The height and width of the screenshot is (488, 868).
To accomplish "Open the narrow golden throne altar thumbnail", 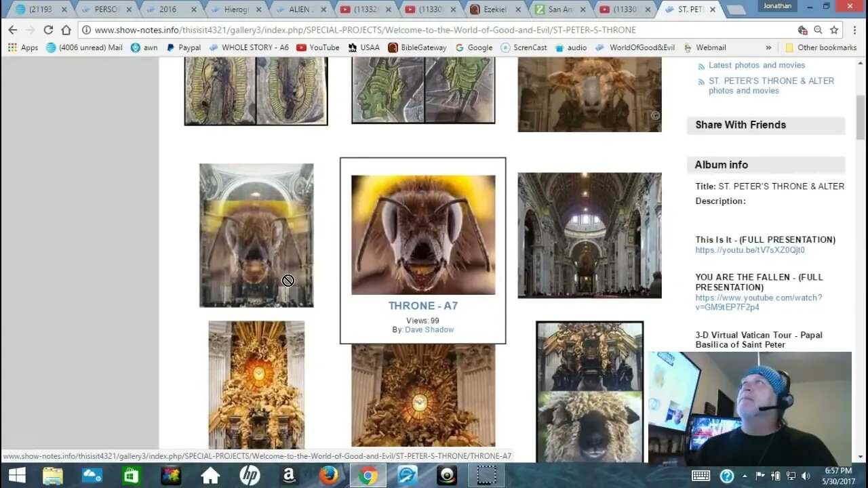I will 256,385.
